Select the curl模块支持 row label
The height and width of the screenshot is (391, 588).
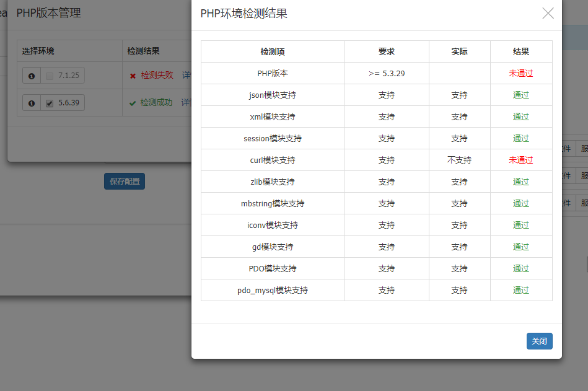[x=273, y=160]
